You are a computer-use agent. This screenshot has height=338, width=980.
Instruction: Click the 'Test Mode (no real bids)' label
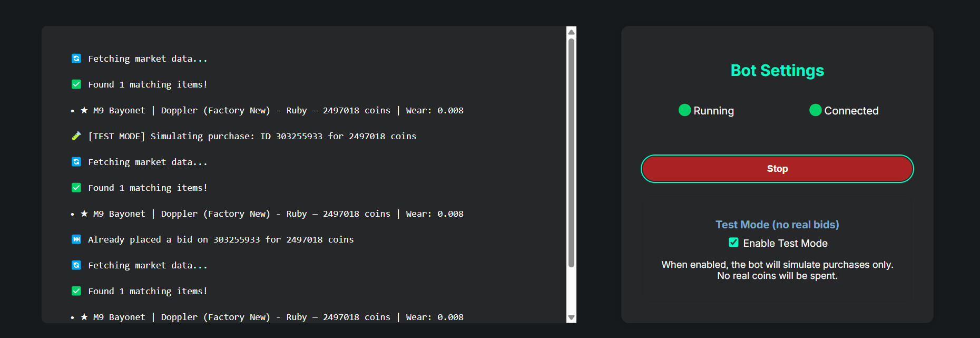(777, 225)
